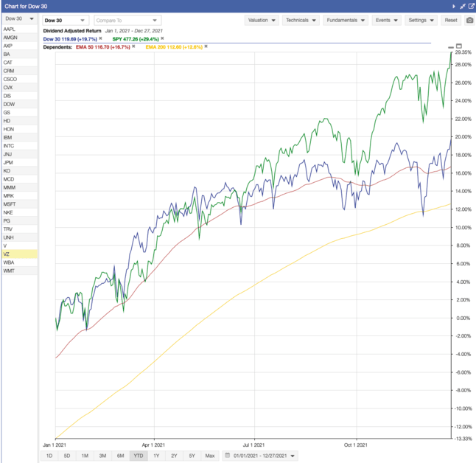Click the Reset button
This screenshot has height=463, width=476.
[451, 21]
